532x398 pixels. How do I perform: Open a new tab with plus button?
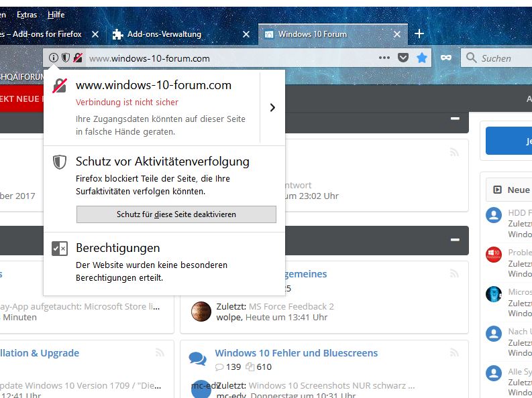click(x=419, y=34)
